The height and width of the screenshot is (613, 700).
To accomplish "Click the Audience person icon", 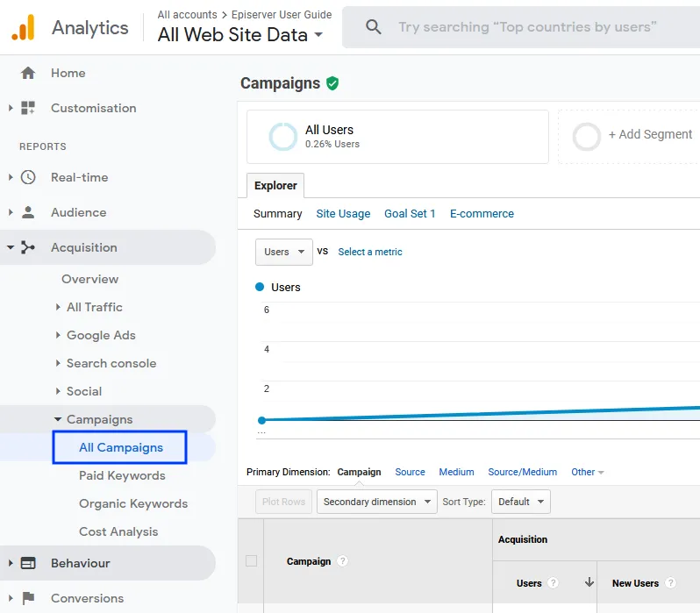I will click(x=28, y=212).
